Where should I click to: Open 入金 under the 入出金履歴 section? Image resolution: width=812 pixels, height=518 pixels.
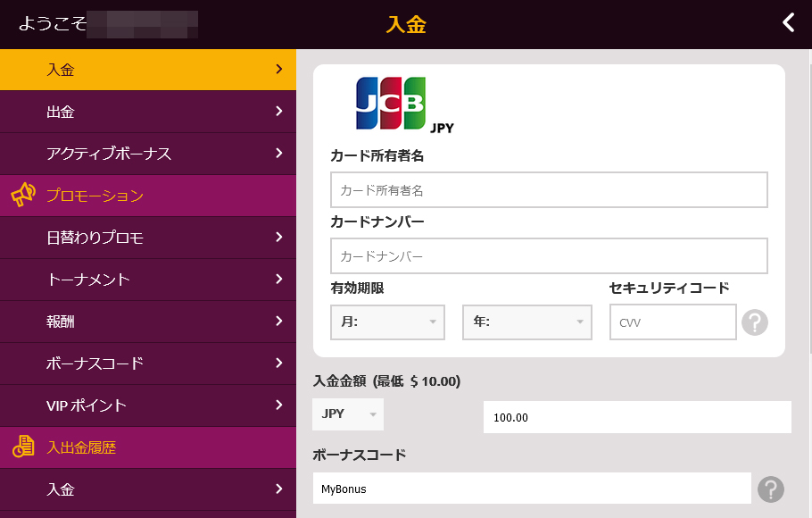click(x=148, y=489)
